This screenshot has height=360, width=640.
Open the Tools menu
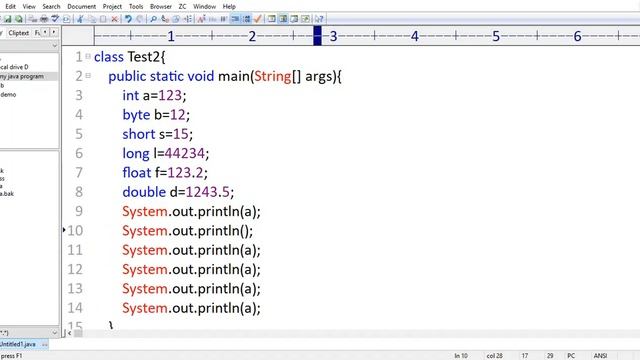coord(136,7)
